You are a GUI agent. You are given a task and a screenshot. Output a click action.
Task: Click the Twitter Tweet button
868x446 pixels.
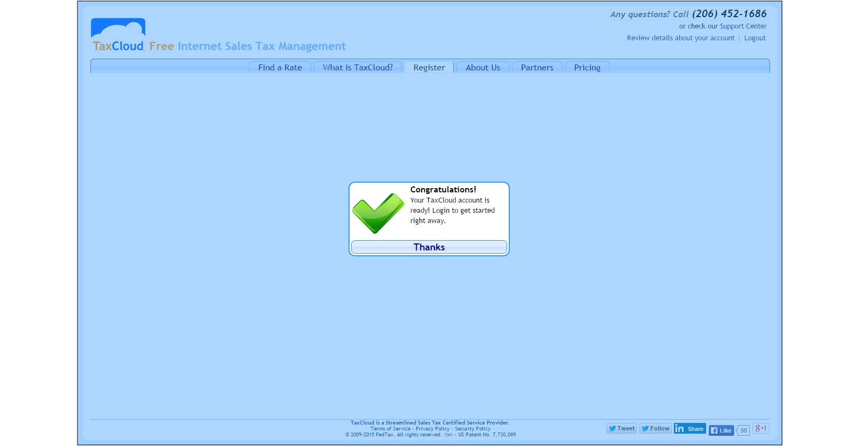622,428
